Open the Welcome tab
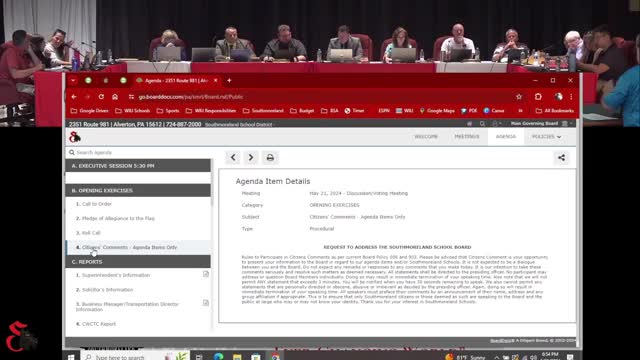Image resolution: width=640 pixels, height=360 pixels. coord(426,137)
